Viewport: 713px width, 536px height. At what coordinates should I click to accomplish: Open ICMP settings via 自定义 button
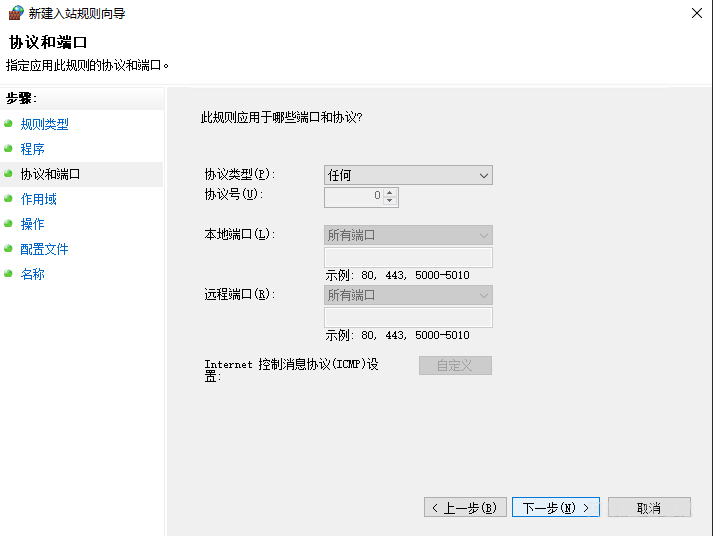click(x=455, y=365)
